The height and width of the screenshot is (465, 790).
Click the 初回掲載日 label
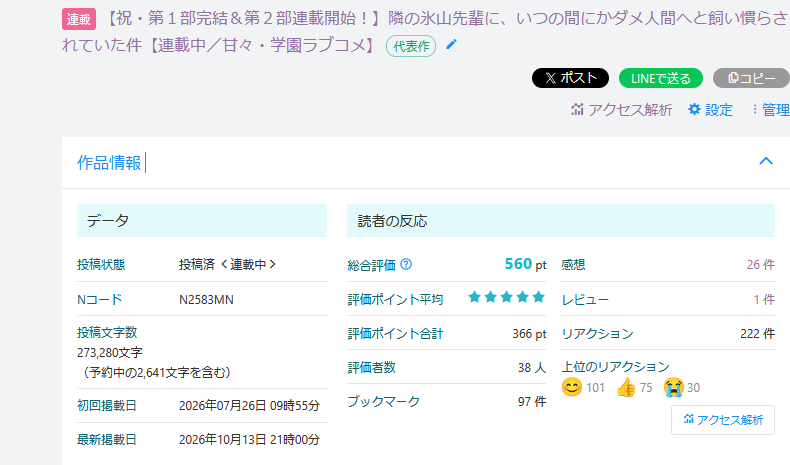tap(107, 406)
